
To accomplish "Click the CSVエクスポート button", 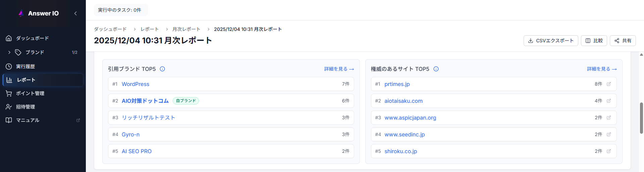I will pyautogui.click(x=550, y=41).
